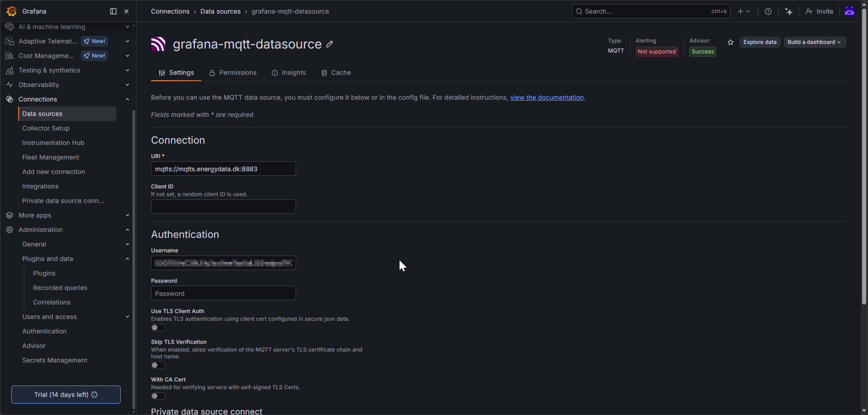Screen dimensions: 868x415
Task: Open the user profile avatar
Action: (849, 11)
